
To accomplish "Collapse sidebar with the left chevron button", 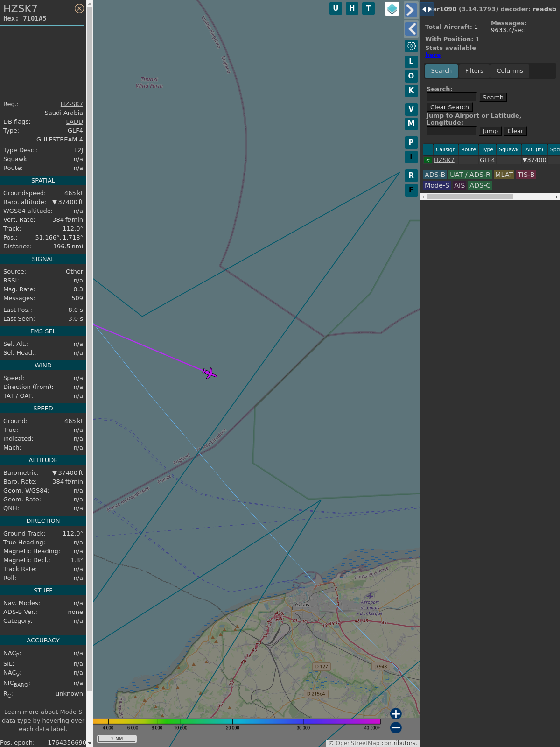I will point(411,29).
